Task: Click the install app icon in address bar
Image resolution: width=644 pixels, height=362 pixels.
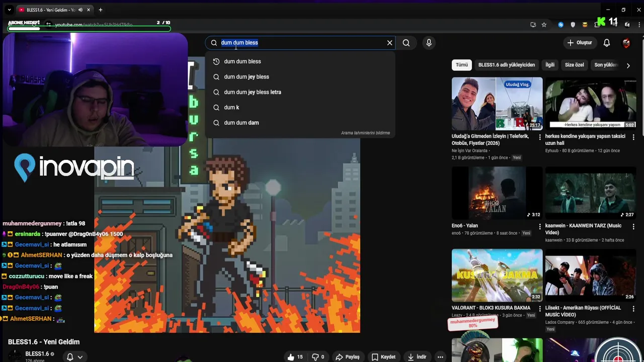Action: tap(533, 25)
